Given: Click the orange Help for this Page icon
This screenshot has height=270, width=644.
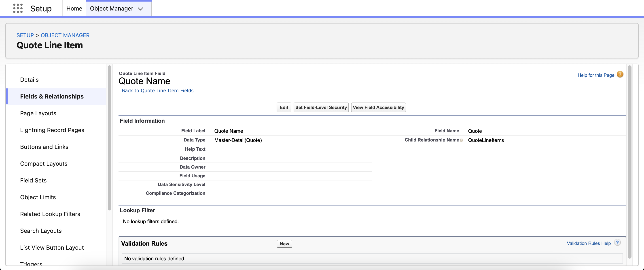Looking at the screenshot, I should [x=620, y=75].
